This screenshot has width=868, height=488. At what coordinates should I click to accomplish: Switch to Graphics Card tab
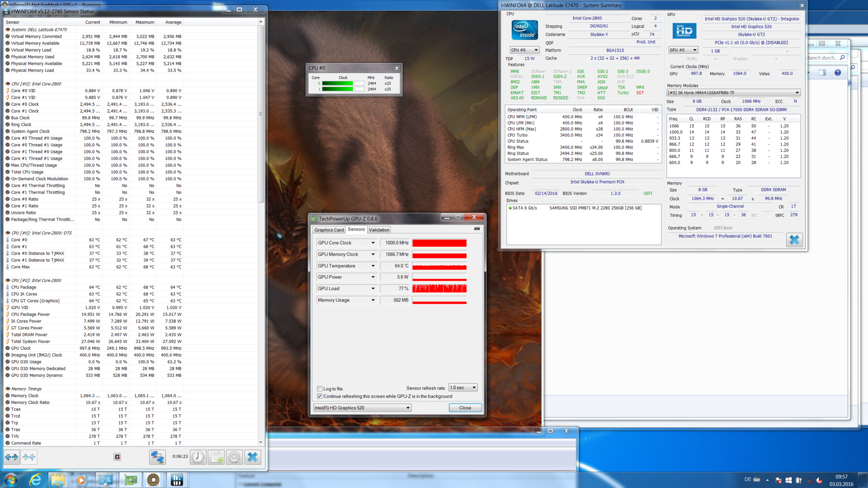pos(329,230)
